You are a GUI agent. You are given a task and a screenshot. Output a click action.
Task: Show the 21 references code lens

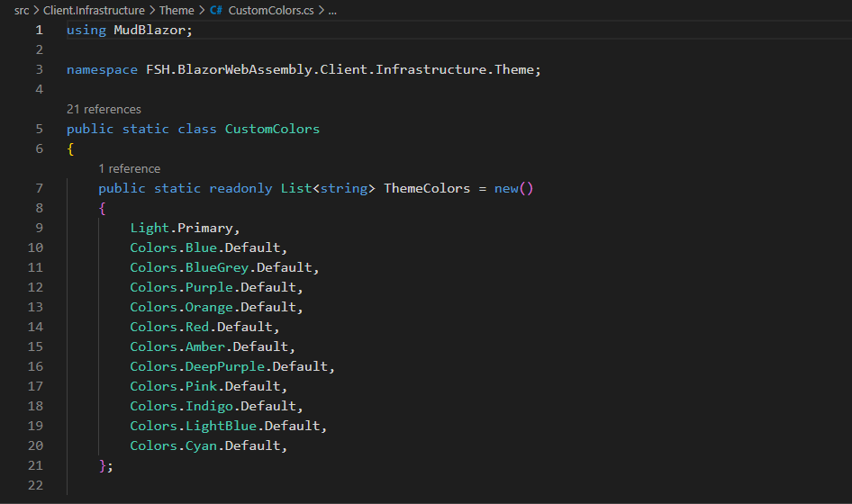[104, 109]
